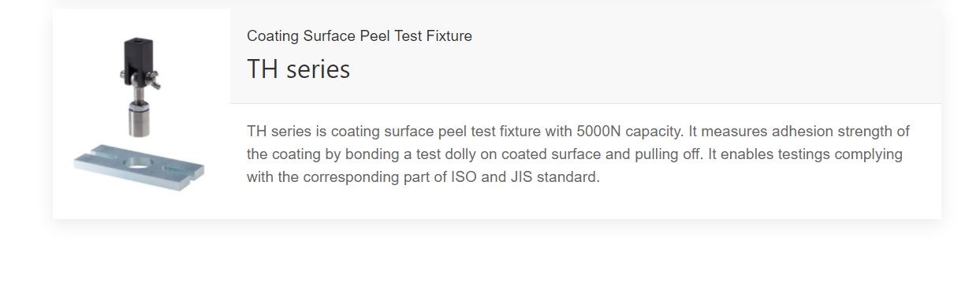Select the Coating Surface Peel Test Fixture subtitle
This screenshot has width=980, height=293.
[360, 35]
